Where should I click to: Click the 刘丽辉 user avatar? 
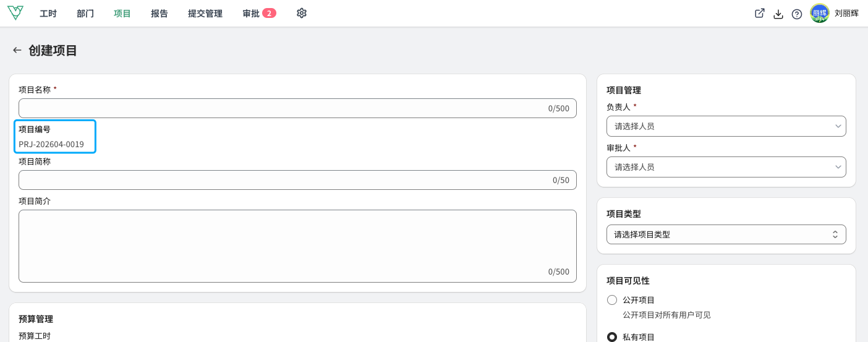[x=820, y=13]
